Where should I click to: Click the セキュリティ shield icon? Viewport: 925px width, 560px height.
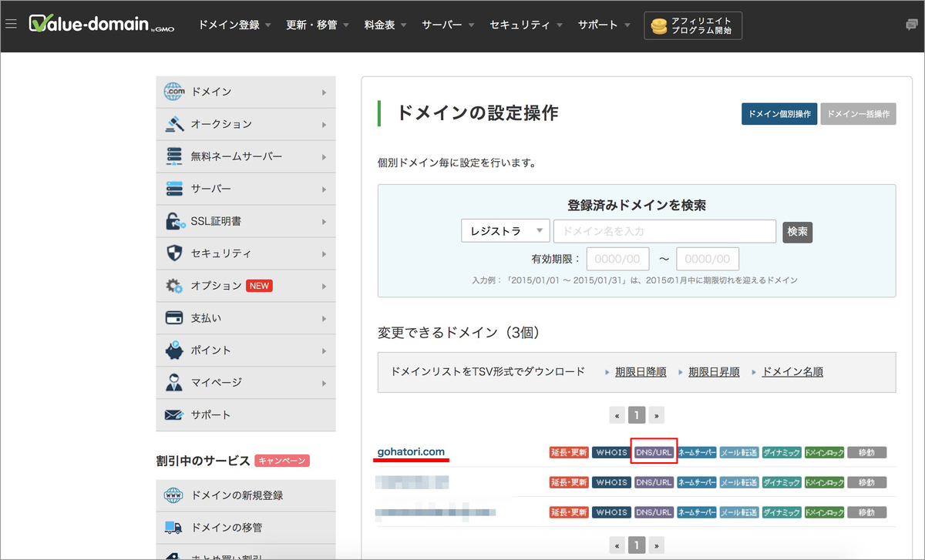point(174,253)
